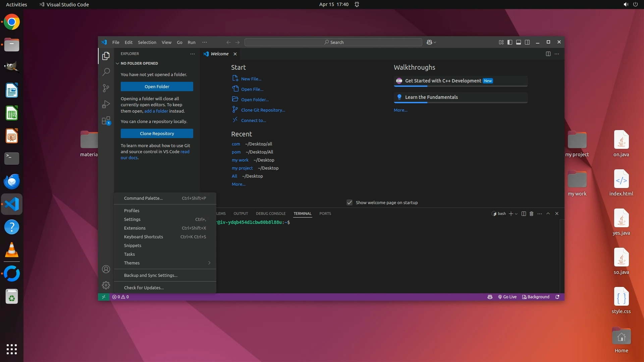Click the top Search command box
Screen dimensions: 644x362
[333, 42]
